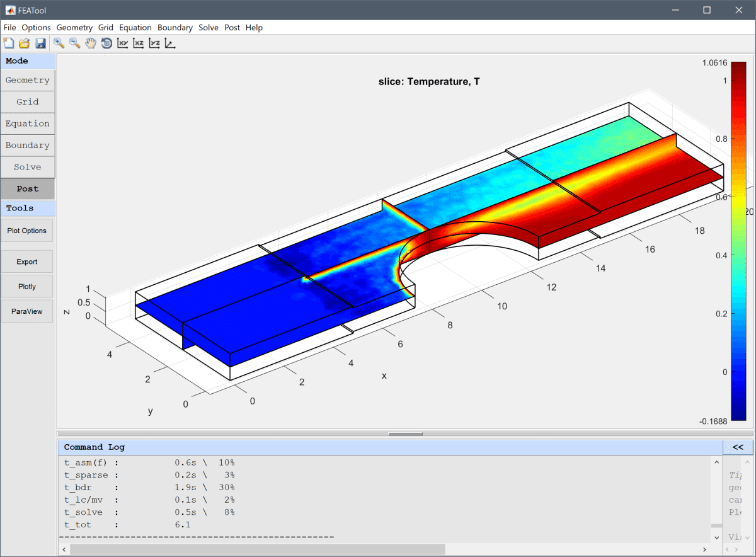Open the Geometry menu
The image size is (756, 557).
click(x=74, y=28)
